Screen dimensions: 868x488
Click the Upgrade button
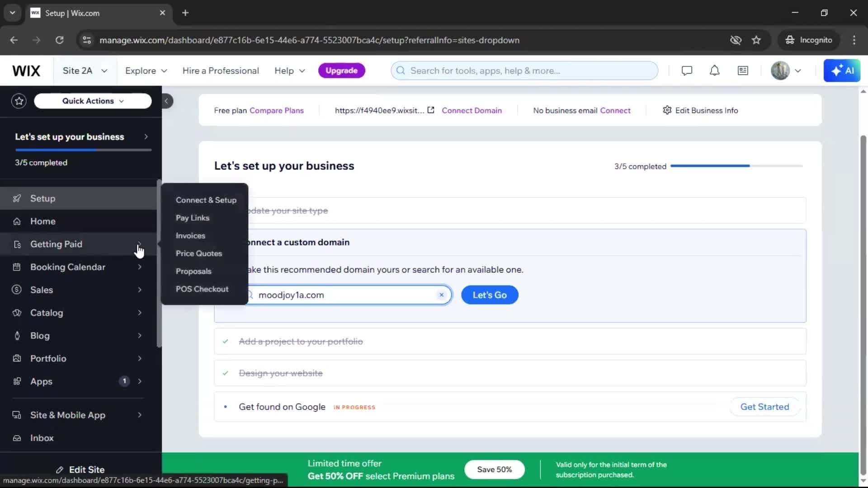pos(342,70)
